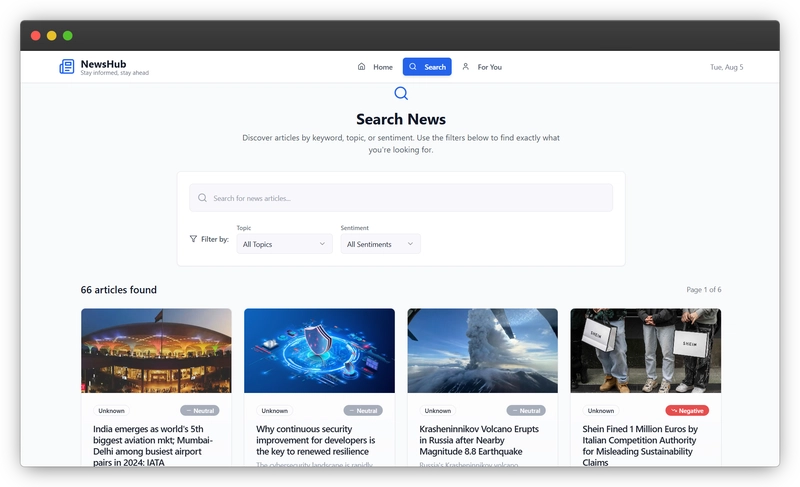Click the funnel filter icon

[x=193, y=239]
